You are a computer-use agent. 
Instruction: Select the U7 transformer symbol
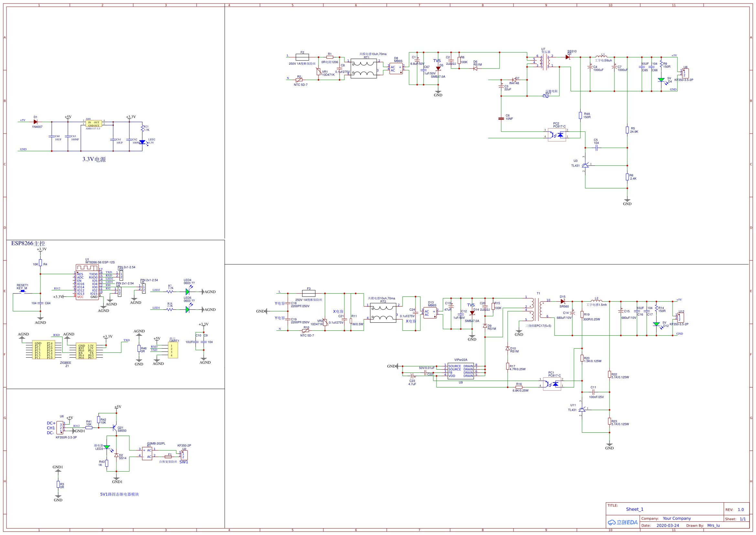[545, 61]
